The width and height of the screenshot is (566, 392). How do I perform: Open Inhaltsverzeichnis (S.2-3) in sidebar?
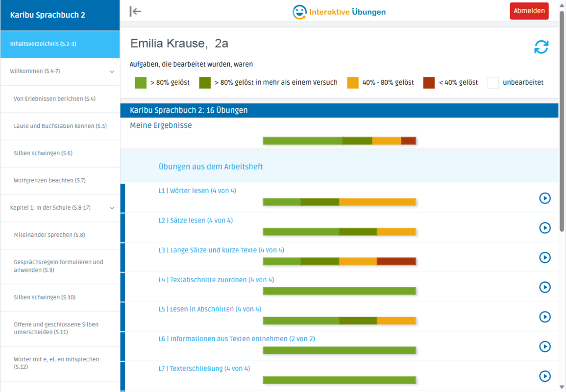(60, 44)
